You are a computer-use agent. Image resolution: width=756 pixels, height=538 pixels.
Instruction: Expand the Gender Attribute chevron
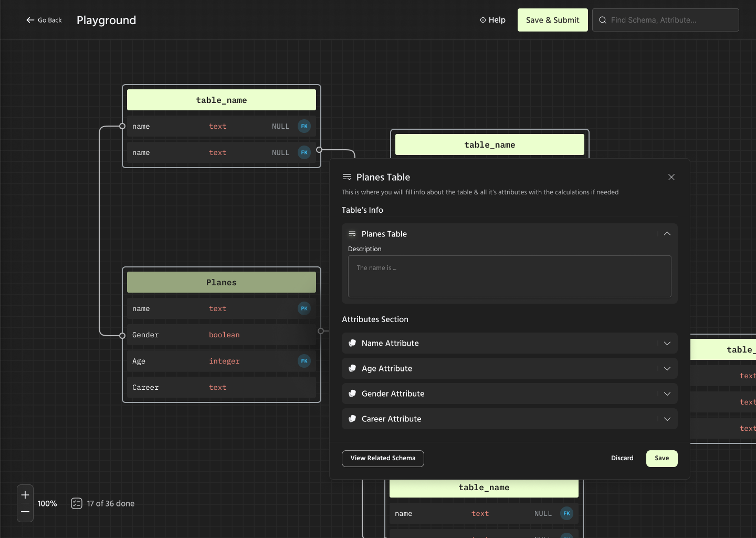[x=667, y=394]
